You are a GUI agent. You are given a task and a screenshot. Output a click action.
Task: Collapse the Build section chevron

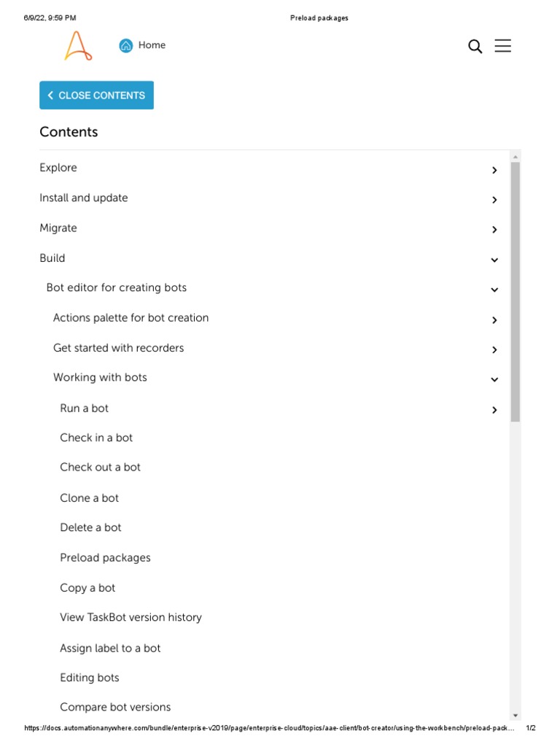494,260
